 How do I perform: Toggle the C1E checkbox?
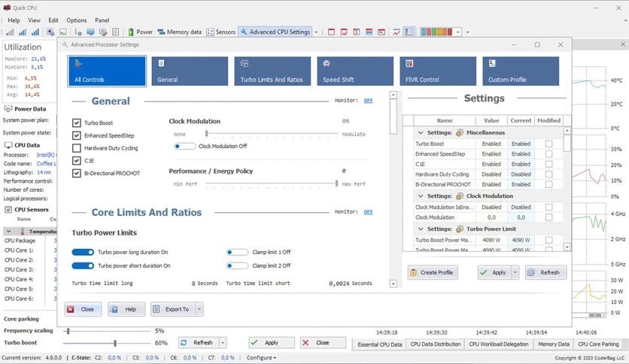tap(77, 160)
